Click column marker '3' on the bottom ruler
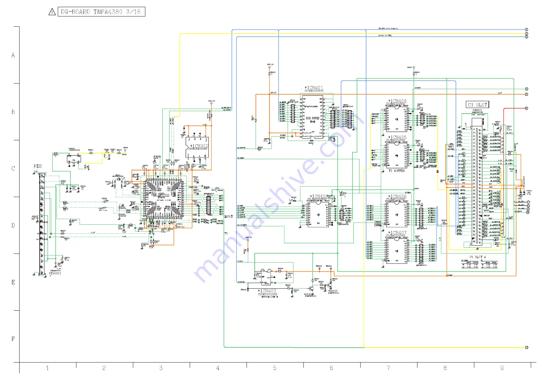Viewport: 555px width, 392px height. [x=161, y=368]
